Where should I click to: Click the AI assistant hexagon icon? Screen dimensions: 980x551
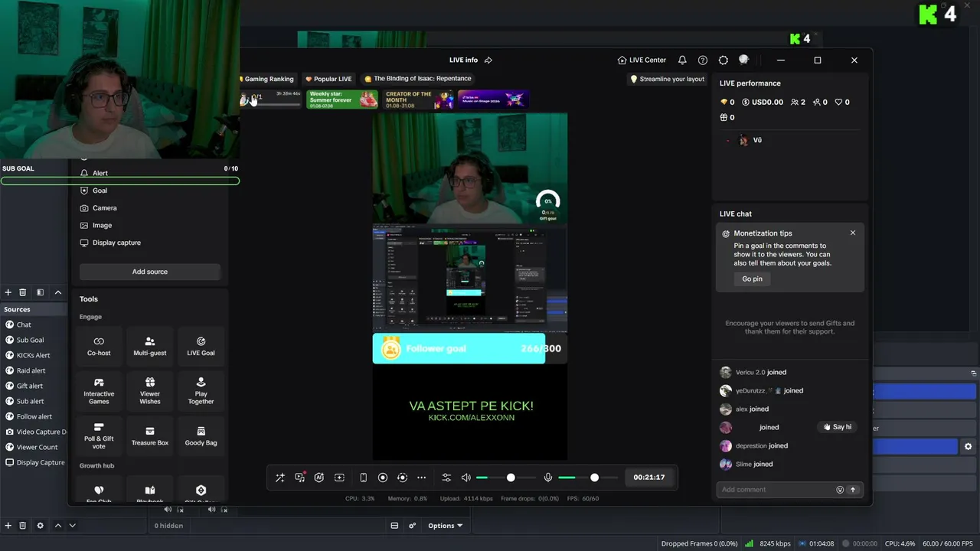(x=319, y=478)
